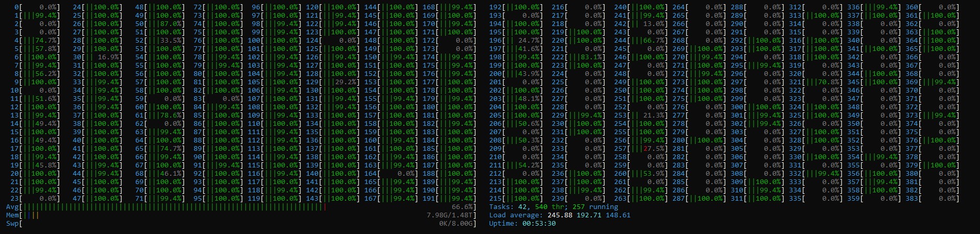Image resolution: width=980 pixels, height=234 pixels.
Task: Click CPU 287 meter reading 100.0%
Action: tap(699, 199)
